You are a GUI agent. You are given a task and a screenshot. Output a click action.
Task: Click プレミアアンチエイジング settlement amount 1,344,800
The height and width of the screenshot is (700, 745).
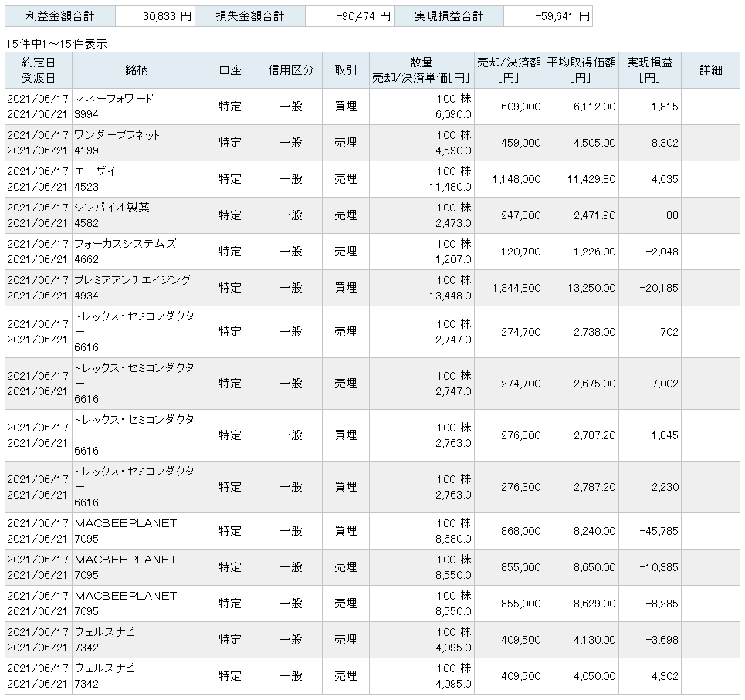tap(516, 289)
